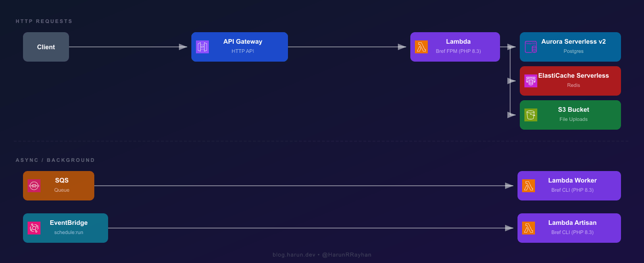Click the orange Lambda icon in Bref FPM node

click(421, 47)
